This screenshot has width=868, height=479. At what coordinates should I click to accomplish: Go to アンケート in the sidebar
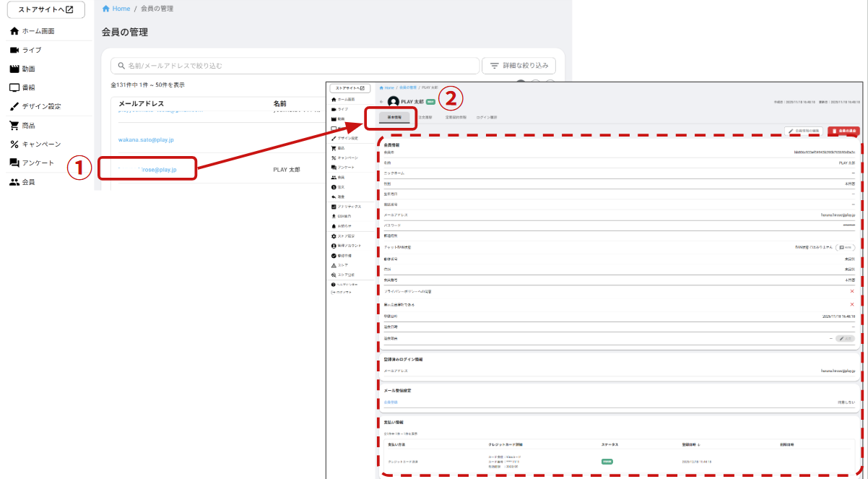coord(38,163)
